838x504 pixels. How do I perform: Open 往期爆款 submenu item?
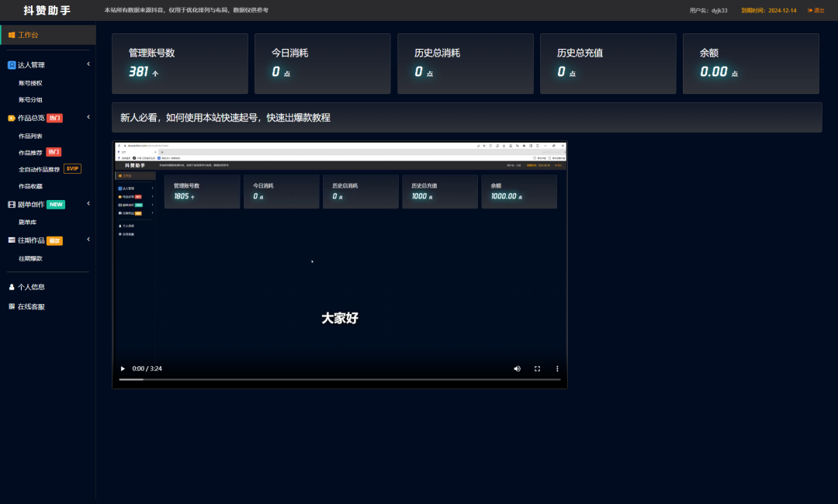point(30,258)
